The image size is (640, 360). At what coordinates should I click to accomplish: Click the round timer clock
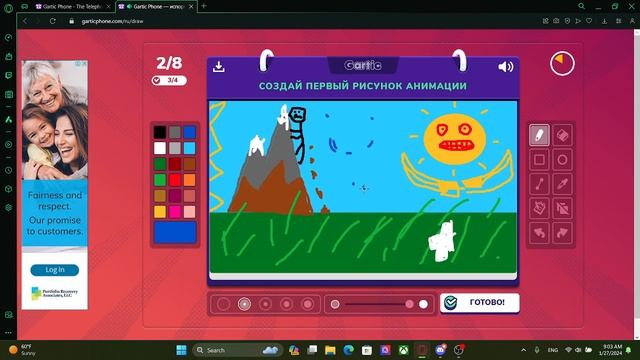click(x=562, y=63)
